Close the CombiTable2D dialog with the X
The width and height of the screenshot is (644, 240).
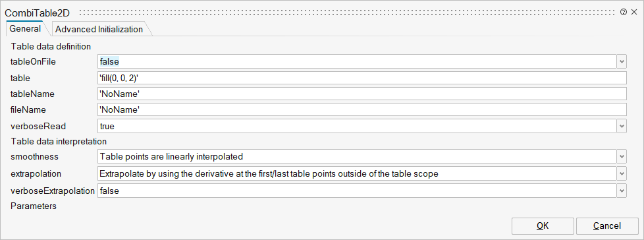(x=633, y=13)
